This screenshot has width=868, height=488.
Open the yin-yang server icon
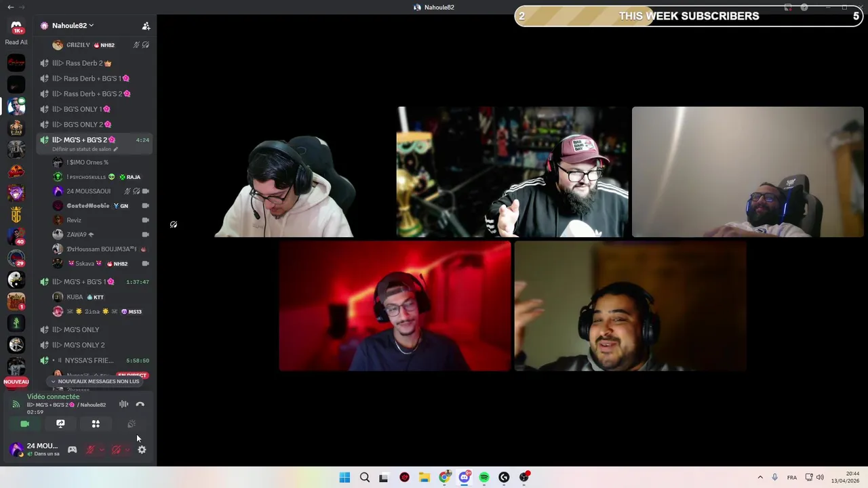click(16, 280)
